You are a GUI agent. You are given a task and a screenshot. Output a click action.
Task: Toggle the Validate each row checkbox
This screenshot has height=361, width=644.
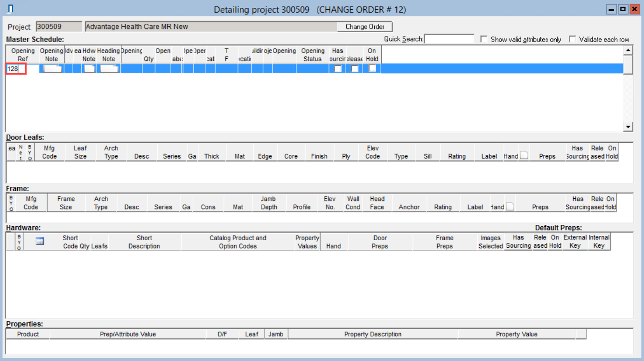pos(572,39)
